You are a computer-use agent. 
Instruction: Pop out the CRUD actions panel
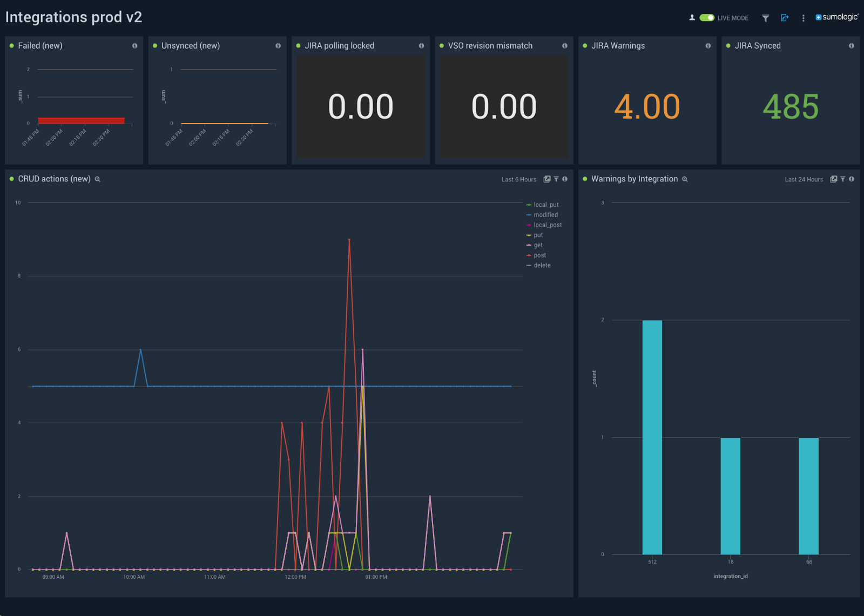[547, 179]
